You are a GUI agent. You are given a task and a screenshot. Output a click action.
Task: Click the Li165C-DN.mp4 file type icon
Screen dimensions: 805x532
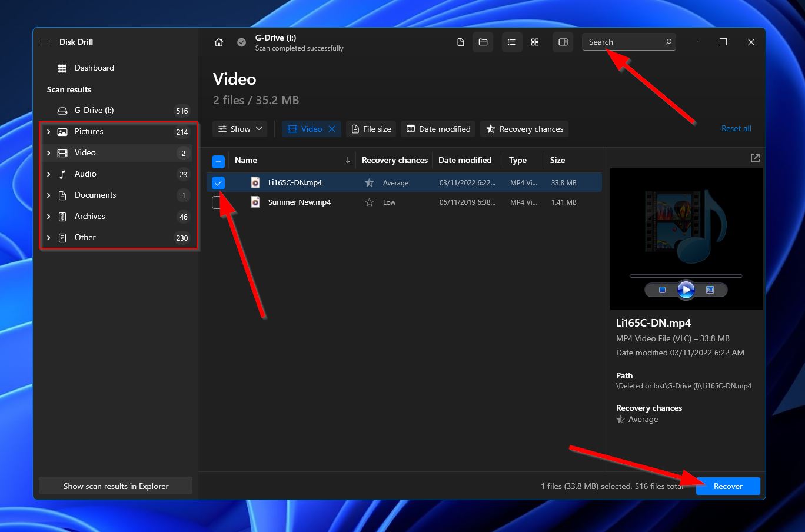[255, 182]
